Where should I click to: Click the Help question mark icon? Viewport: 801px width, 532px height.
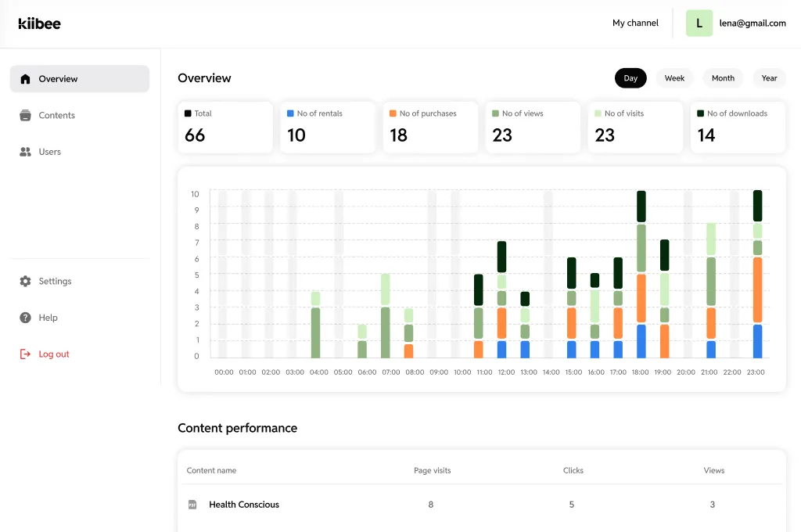point(25,318)
